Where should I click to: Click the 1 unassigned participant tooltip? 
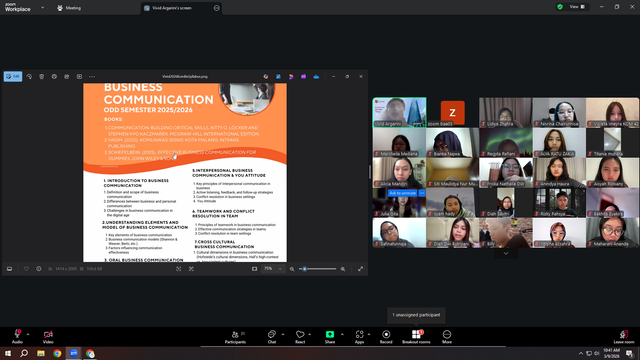pos(416,315)
